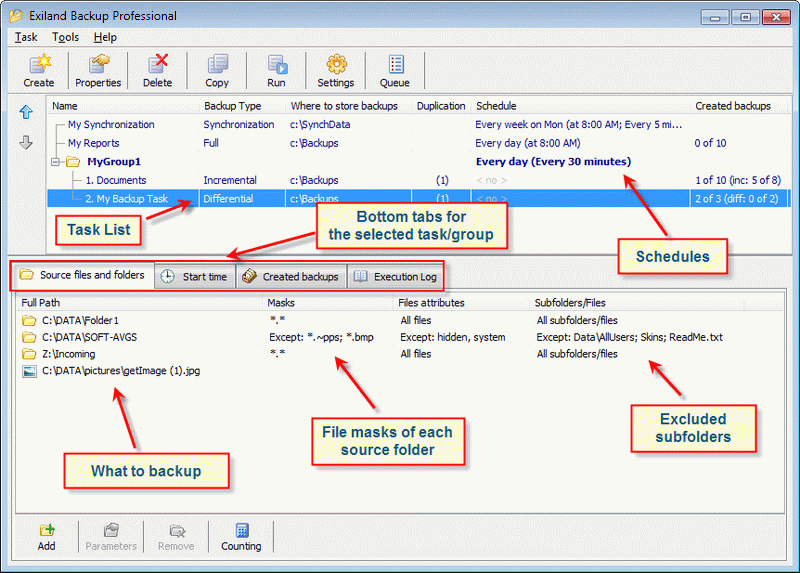Open the Help menu

(105, 37)
